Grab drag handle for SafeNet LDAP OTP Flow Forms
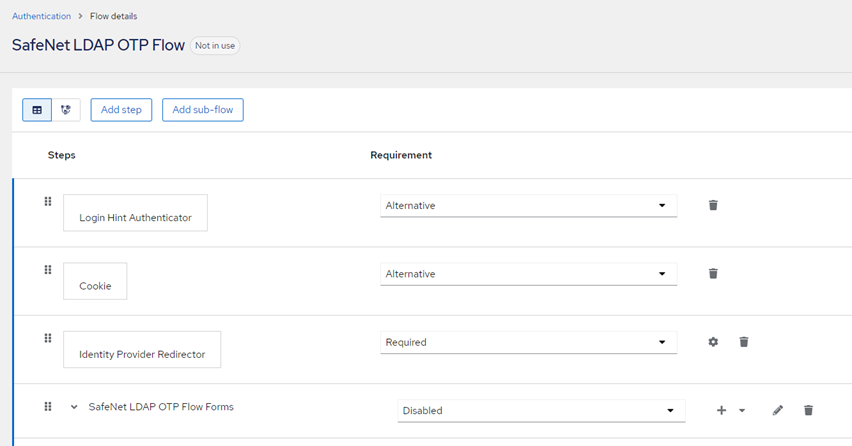Viewport: 852px width, 446px height. [x=48, y=407]
